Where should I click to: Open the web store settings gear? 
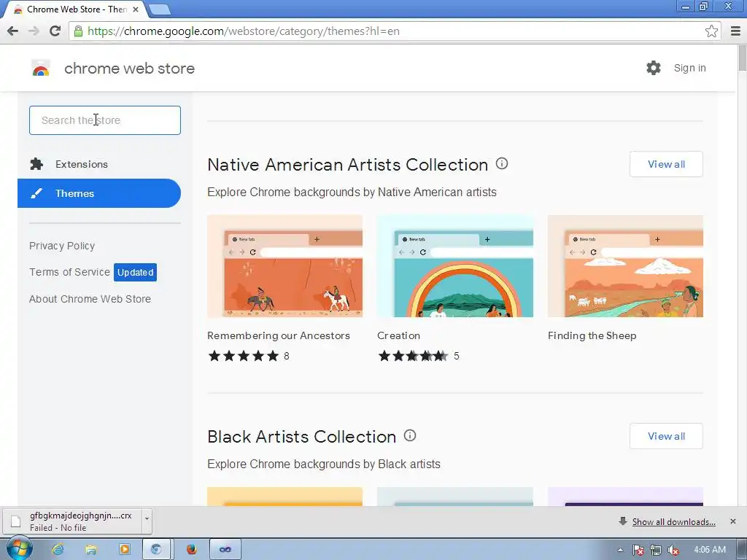point(653,68)
